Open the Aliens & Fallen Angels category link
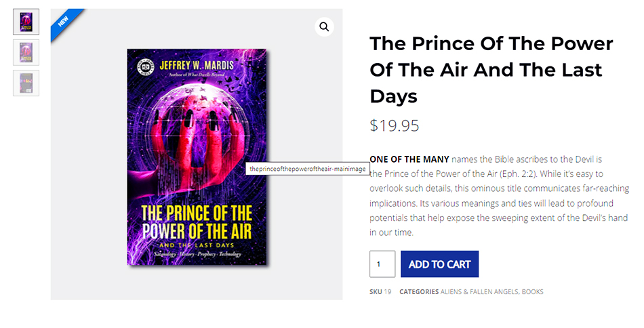Screen dimensions: 644x328 [x=479, y=292]
